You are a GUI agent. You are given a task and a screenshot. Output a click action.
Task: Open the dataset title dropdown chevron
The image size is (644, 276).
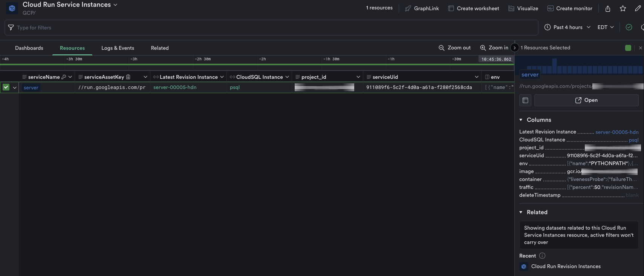[115, 5]
